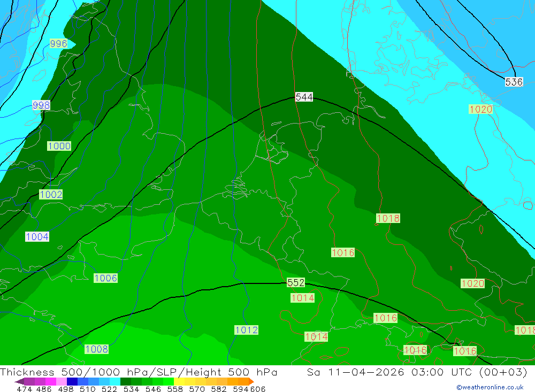Click the legend value 582
The height and width of the screenshot is (392, 535).
pos(219,389)
